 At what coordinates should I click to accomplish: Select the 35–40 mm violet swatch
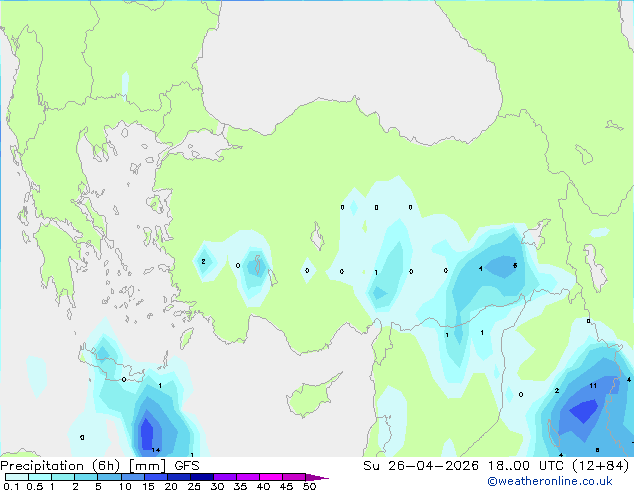(x=247, y=477)
